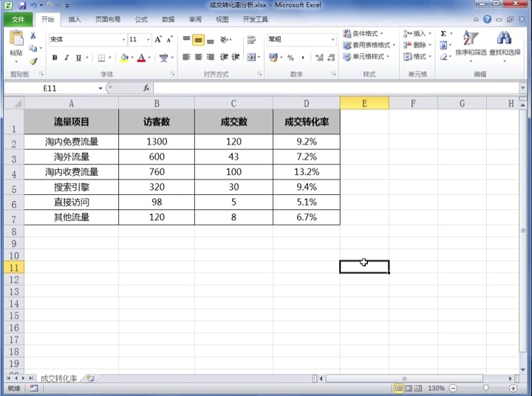Click Clear eraser icon

pos(443,57)
